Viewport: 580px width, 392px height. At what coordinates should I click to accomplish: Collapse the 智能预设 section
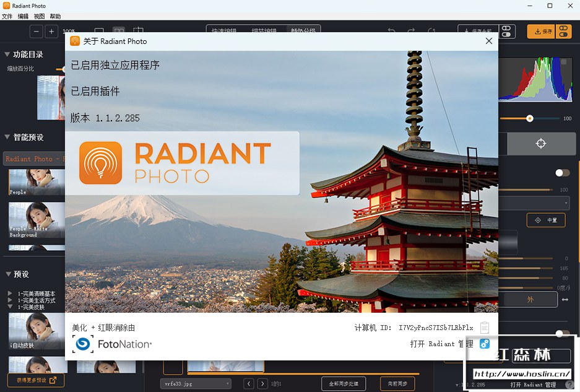coord(7,137)
